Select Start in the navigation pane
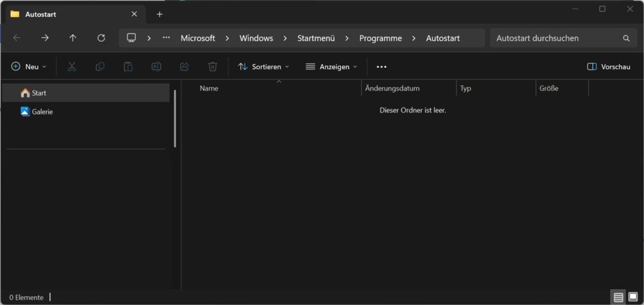 point(86,93)
